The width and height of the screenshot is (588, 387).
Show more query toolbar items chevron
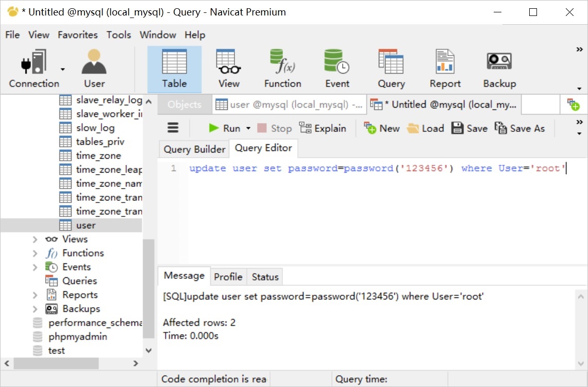[x=579, y=122]
